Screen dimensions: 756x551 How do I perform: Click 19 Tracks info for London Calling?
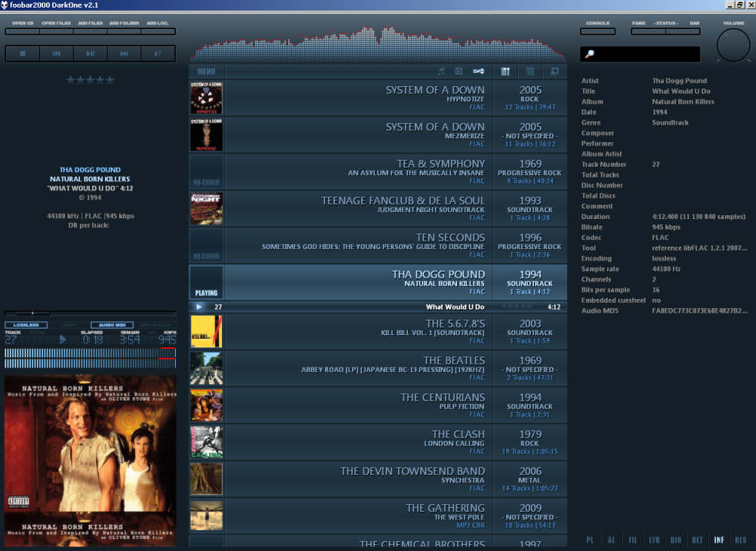(530, 452)
